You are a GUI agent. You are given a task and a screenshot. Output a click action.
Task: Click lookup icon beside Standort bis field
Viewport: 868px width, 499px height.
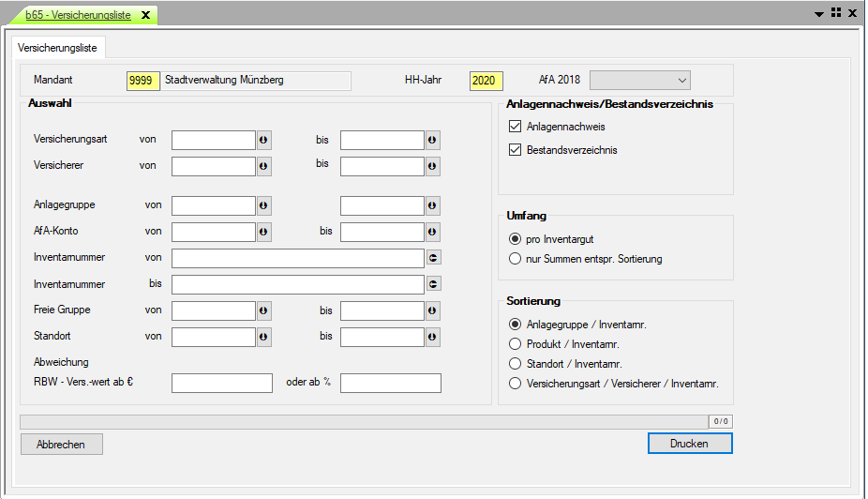tap(432, 338)
